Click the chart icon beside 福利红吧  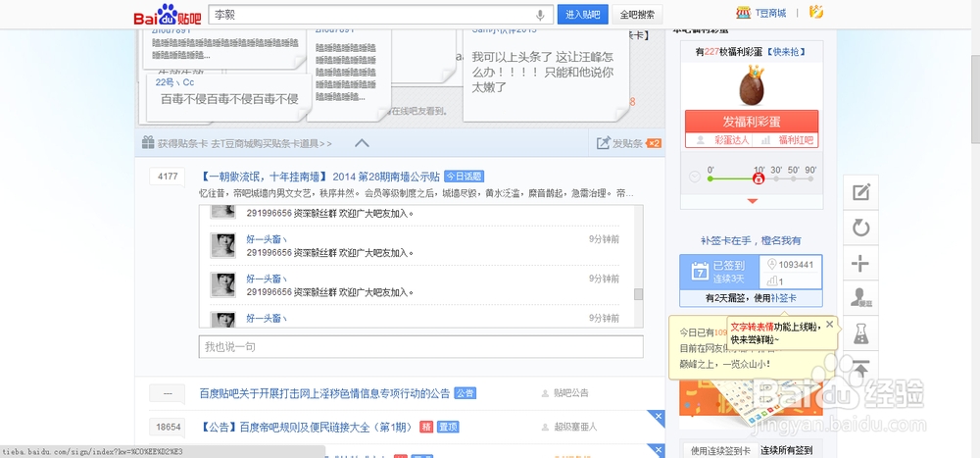pyautogui.click(x=765, y=141)
